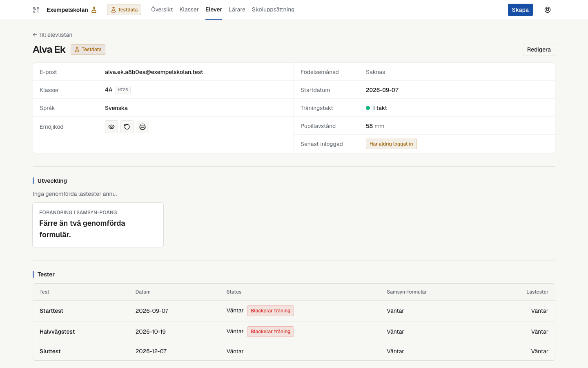Viewport: 588px width, 368px height.
Task: Click the Testdata badge next to Alva Ek
Action: click(x=88, y=49)
